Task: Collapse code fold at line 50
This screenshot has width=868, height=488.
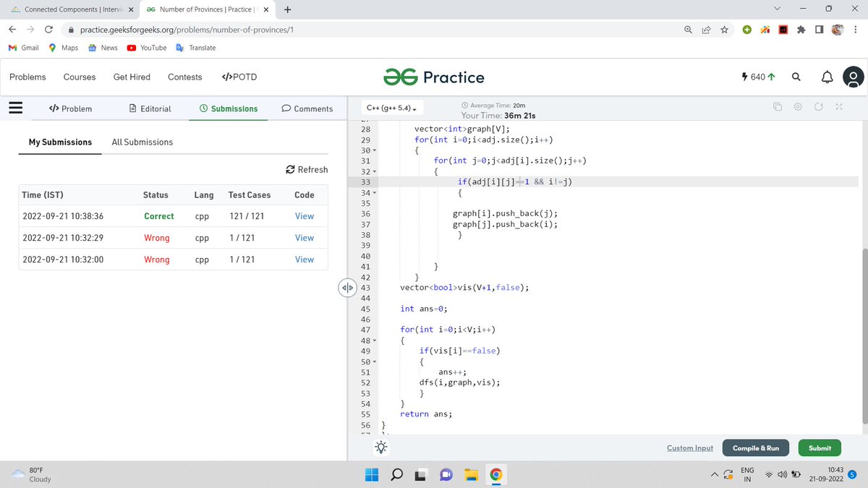Action: pyautogui.click(x=375, y=361)
